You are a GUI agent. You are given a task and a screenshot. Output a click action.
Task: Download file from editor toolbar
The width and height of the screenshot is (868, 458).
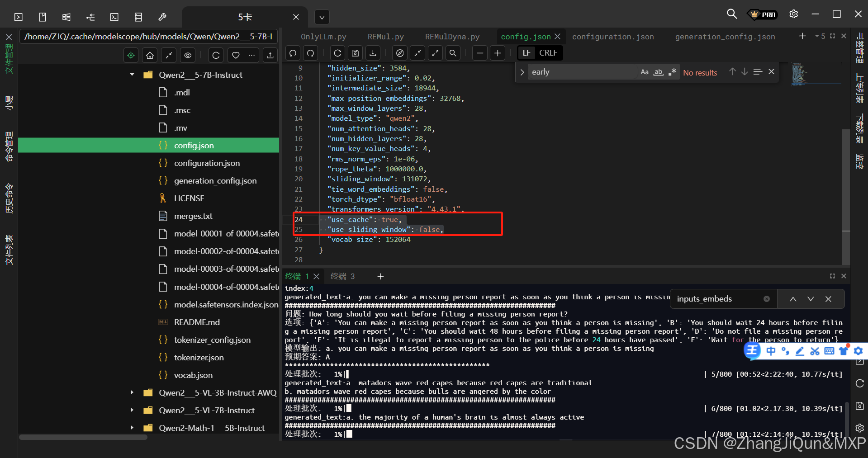(373, 53)
